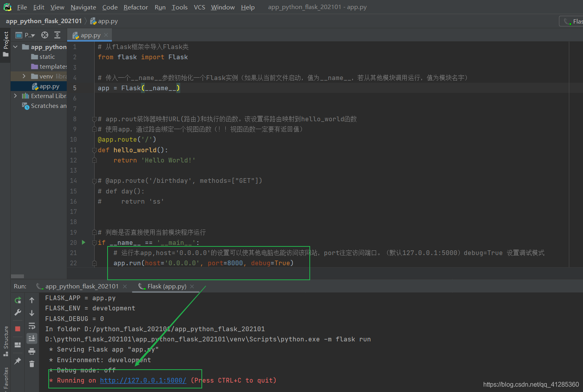The width and height of the screenshot is (583, 392).
Task: Click the PyCharm logo icon
Action: (7, 7)
